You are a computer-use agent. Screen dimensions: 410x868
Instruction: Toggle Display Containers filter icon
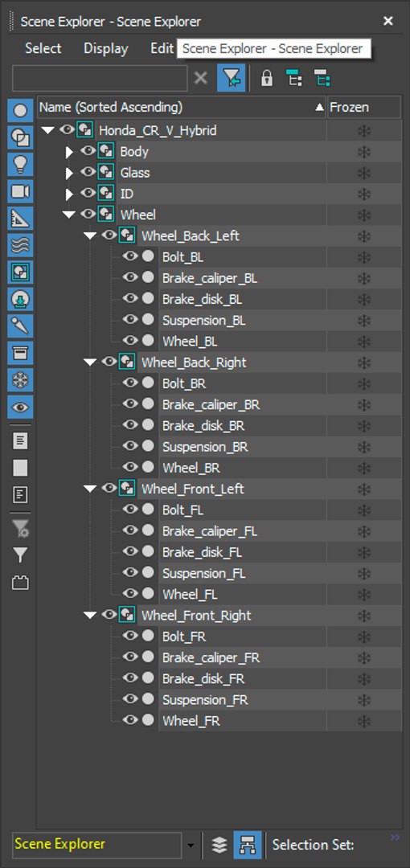[x=21, y=353]
